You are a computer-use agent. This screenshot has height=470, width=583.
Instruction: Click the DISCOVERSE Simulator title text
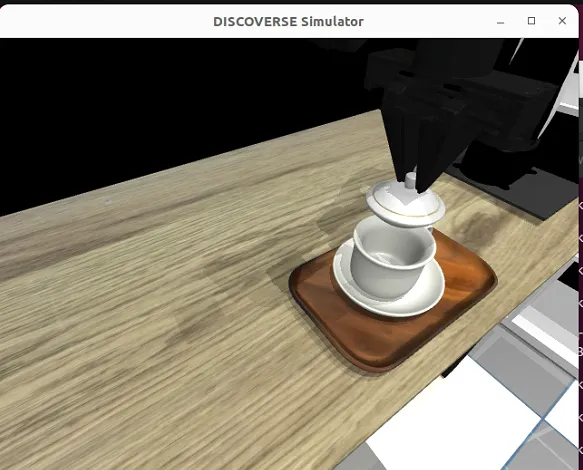[x=288, y=22]
